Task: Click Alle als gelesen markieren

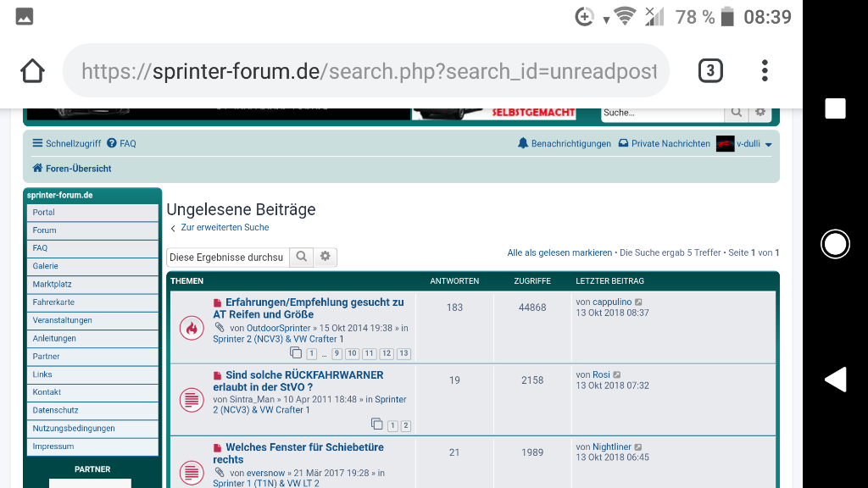Action: tap(559, 252)
